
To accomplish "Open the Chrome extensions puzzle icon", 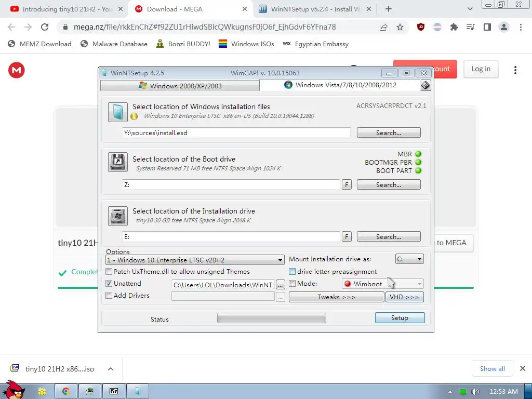I will (x=454, y=27).
